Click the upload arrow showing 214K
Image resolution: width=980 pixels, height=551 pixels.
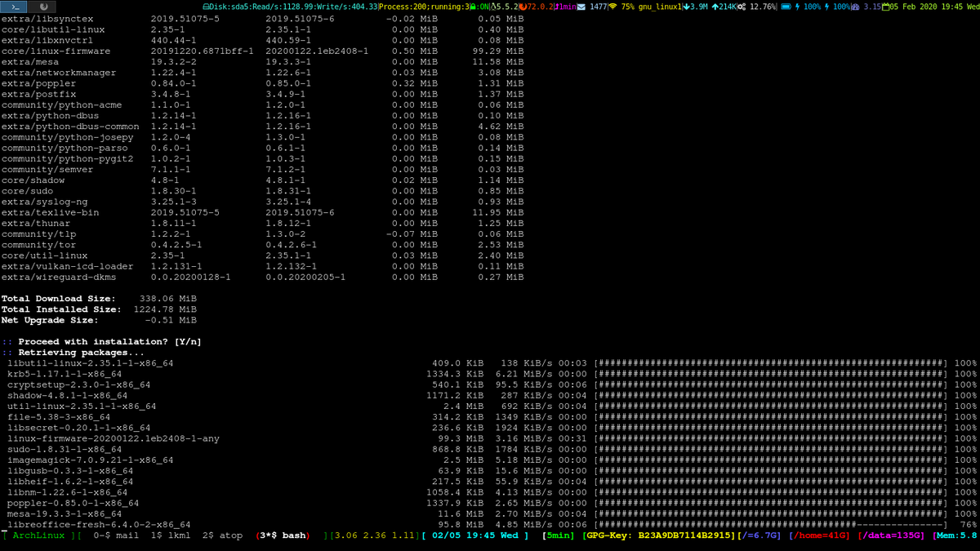point(715,7)
